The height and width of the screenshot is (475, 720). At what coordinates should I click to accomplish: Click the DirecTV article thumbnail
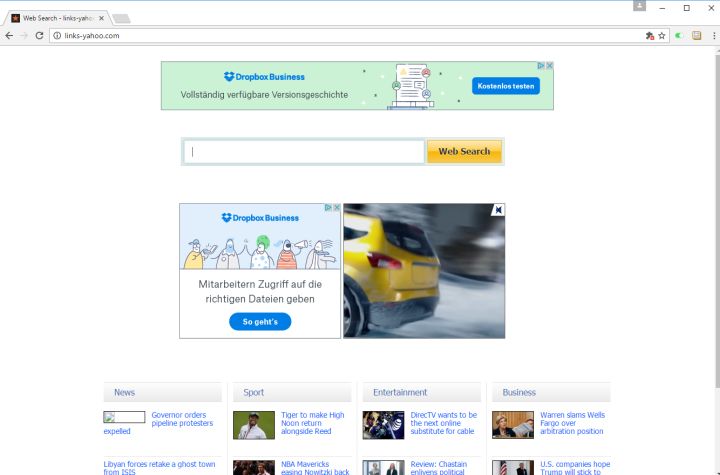[383, 425]
